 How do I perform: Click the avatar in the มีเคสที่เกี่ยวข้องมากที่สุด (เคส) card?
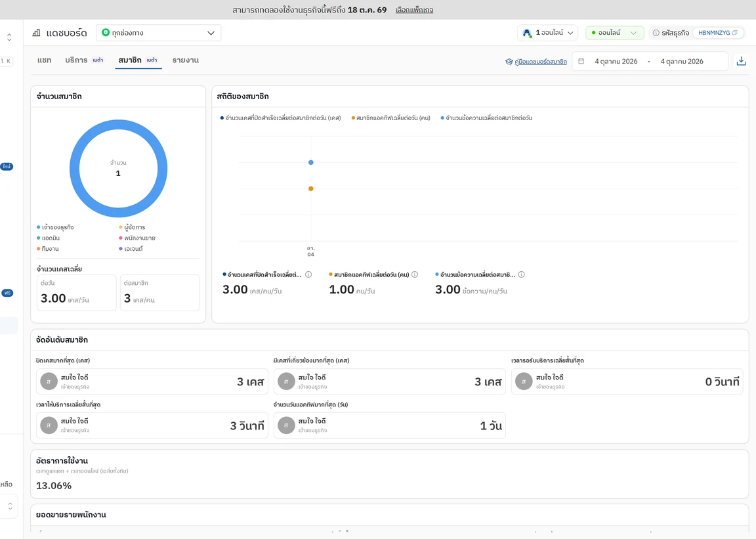[x=286, y=381]
